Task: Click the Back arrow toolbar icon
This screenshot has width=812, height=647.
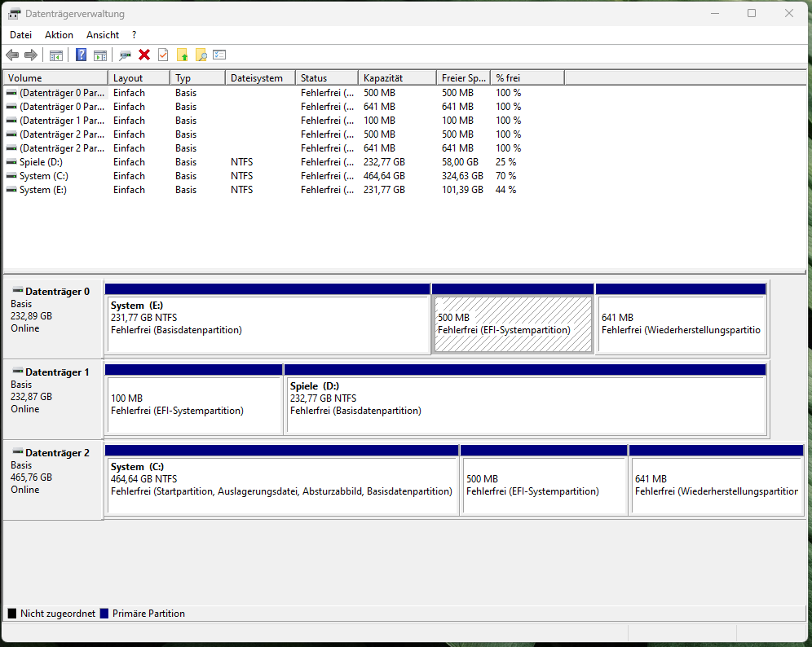Action: pos(12,55)
